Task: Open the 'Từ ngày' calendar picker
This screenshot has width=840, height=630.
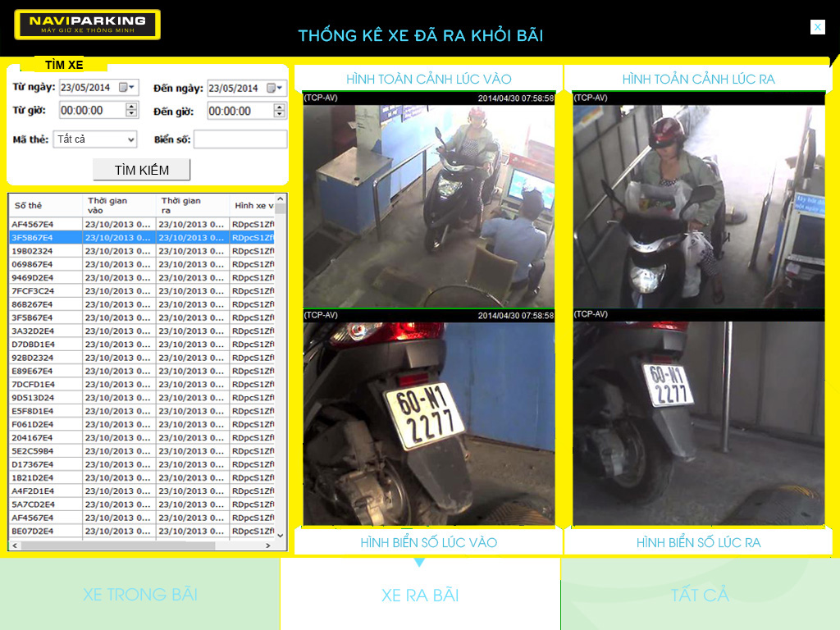Action: [x=126, y=87]
